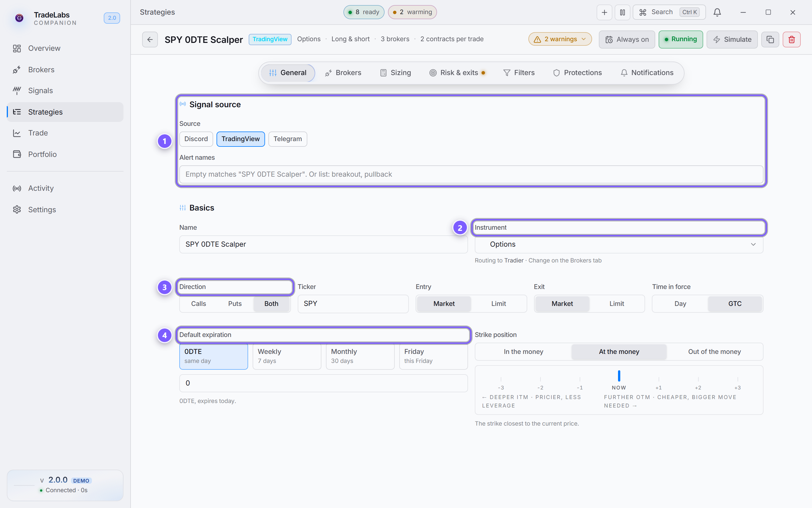Switch to the Sizing tab
Image resolution: width=812 pixels, height=508 pixels.
point(395,73)
